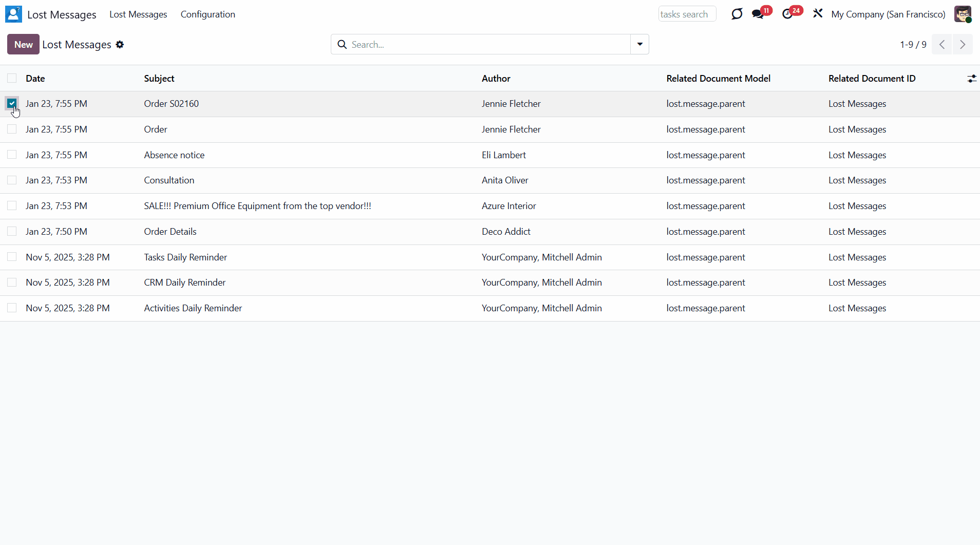Open activities clock icon with 24 badge
980x545 pixels.
[787, 14]
